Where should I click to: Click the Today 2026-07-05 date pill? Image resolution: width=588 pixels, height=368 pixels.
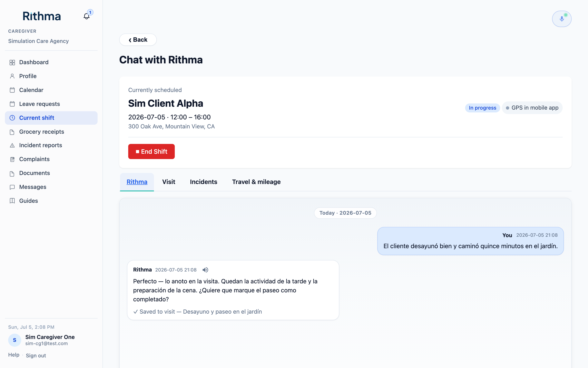click(x=345, y=213)
